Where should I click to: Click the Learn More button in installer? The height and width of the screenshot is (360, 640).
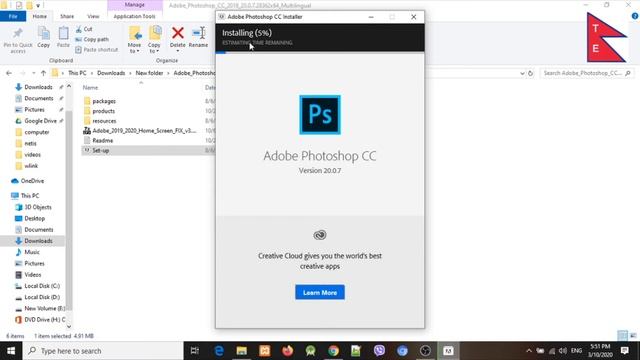(320, 292)
